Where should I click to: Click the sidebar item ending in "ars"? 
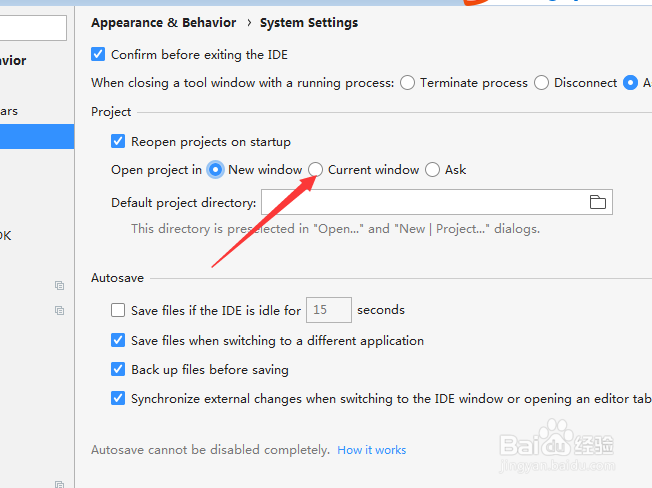[x=10, y=111]
